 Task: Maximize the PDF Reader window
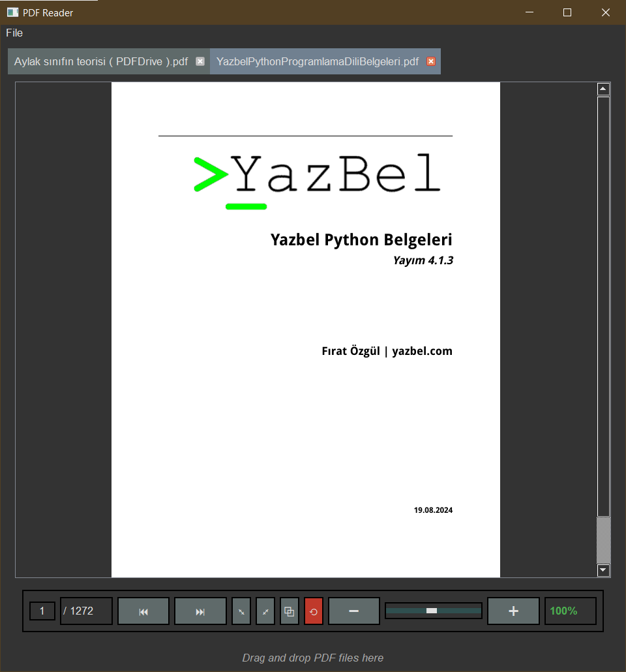567,12
